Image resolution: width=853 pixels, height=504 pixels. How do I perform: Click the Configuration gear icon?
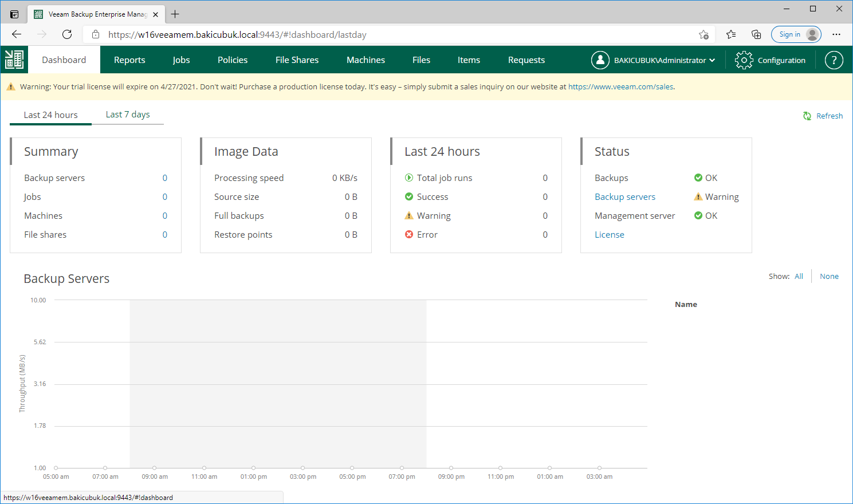(x=744, y=60)
